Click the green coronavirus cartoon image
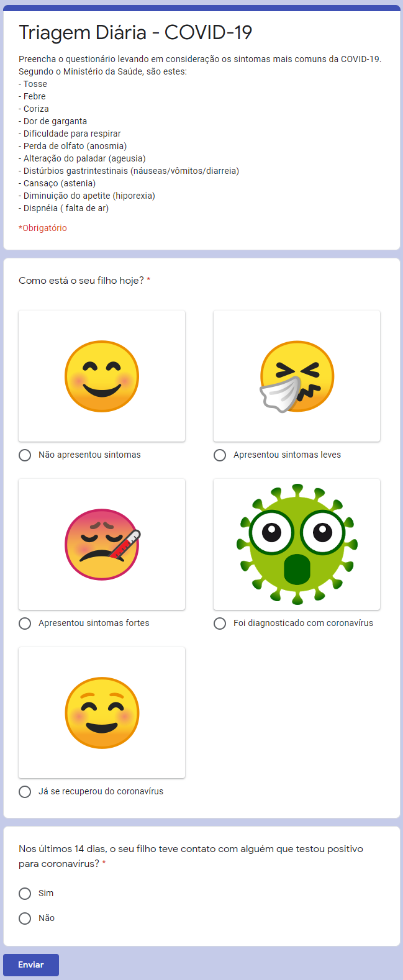Image resolution: width=403 pixels, height=980 pixels. coord(297,545)
